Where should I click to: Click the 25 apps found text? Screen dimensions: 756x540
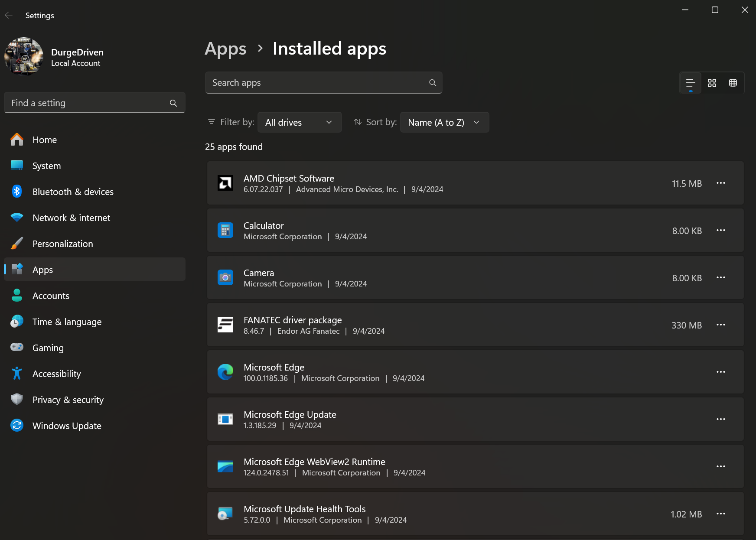pyautogui.click(x=234, y=147)
